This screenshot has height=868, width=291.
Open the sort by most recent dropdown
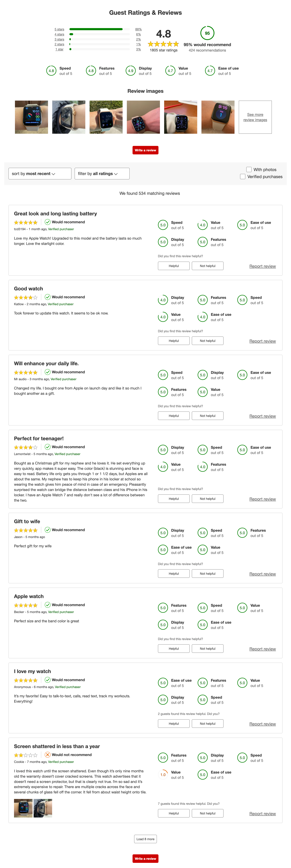(x=40, y=173)
